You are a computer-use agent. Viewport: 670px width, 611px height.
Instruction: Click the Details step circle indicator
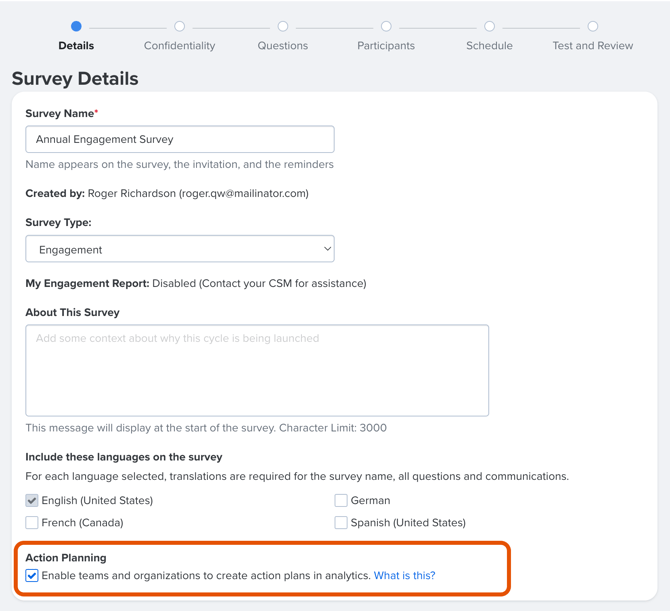point(76,26)
